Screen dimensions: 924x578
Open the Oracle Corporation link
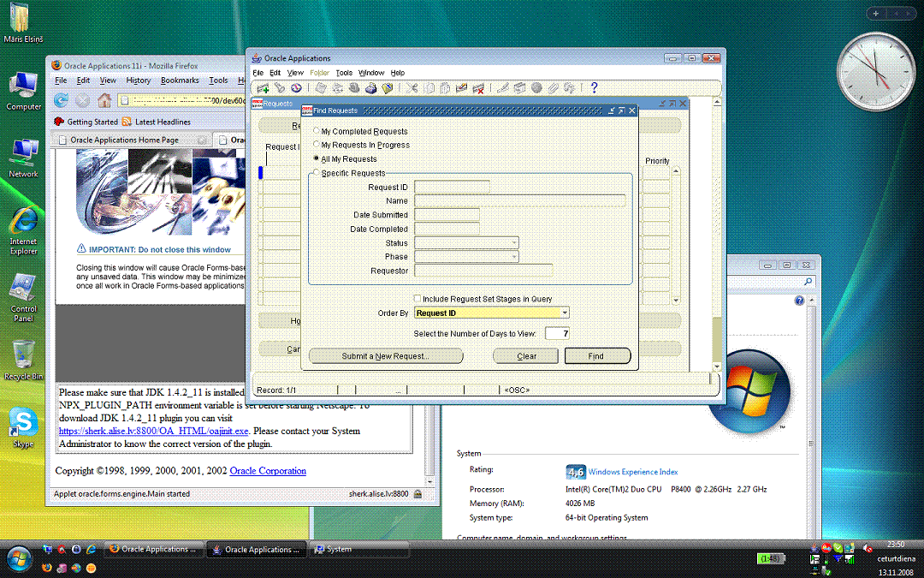point(268,471)
